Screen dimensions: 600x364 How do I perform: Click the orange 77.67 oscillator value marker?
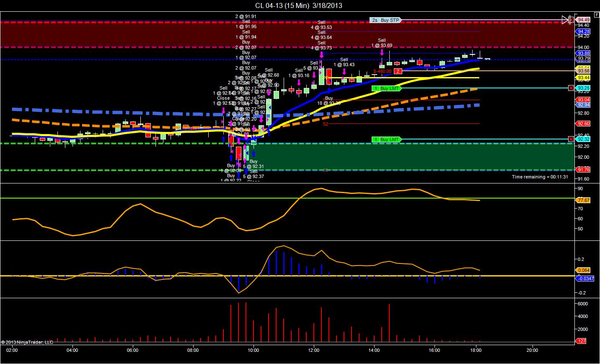point(584,200)
